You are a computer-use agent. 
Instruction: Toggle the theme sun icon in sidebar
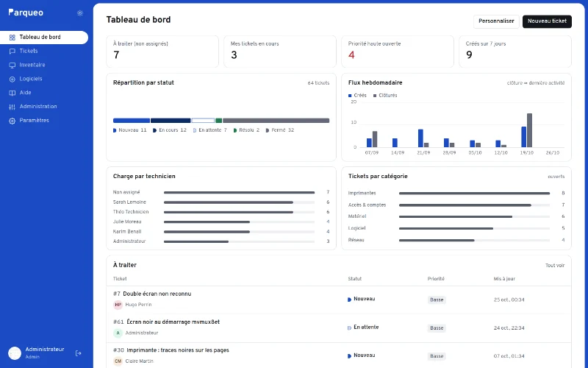(x=80, y=13)
